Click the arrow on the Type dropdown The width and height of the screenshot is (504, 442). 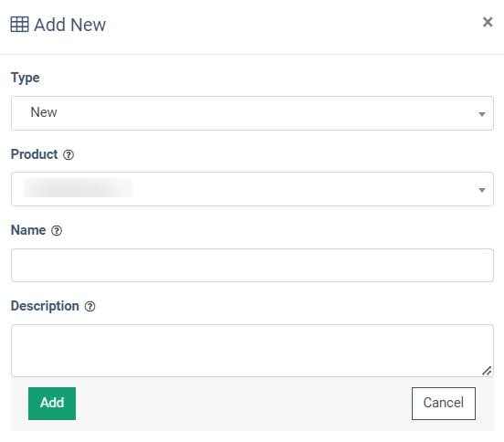coord(481,114)
